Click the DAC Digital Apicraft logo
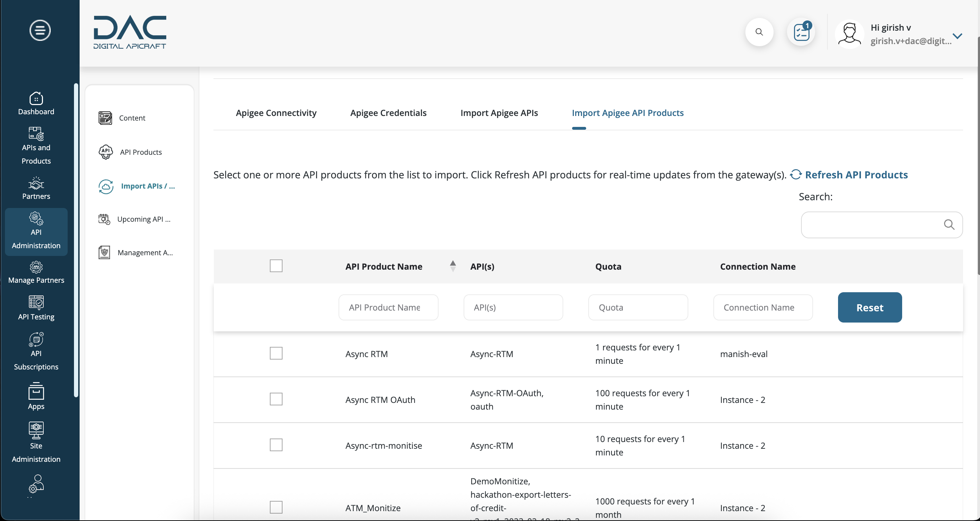The height and width of the screenshot is (521, 980). (130, 32)
